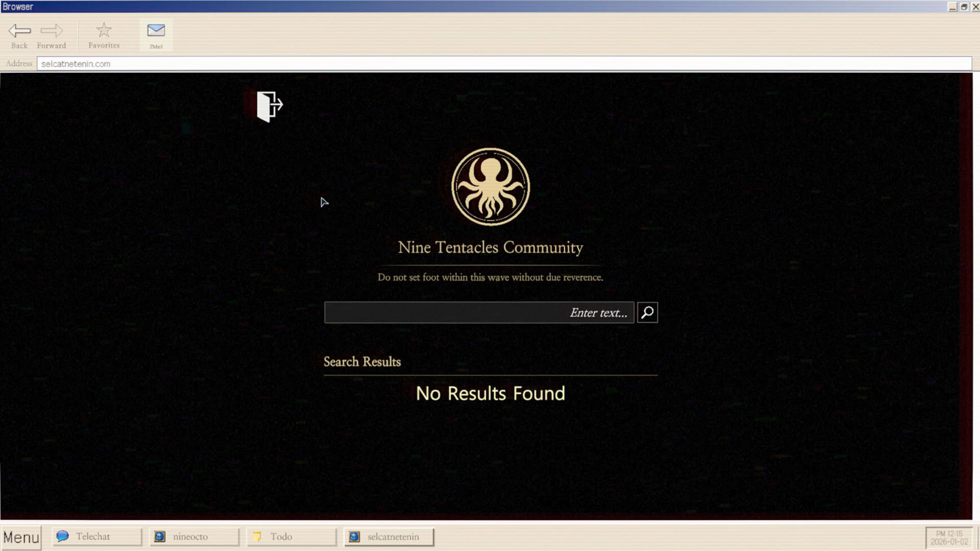Switch to Telechat in taskbar
The height and width of the screenshot is (551, 980).
point(97,537)
